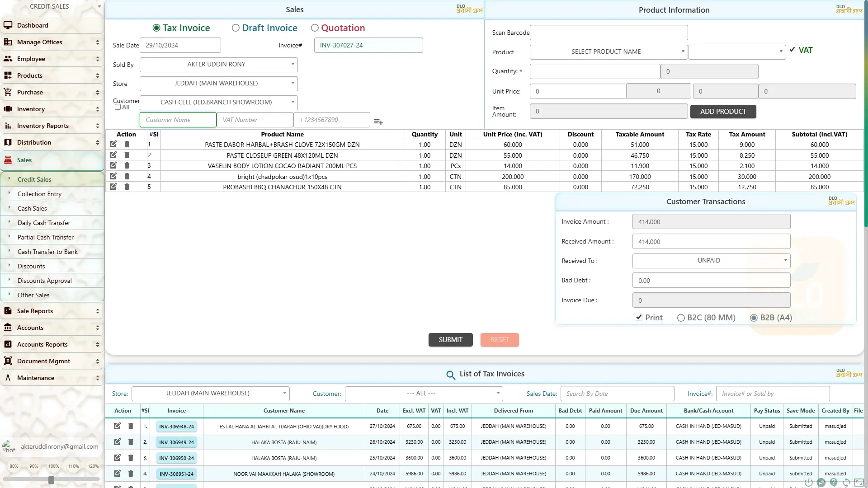Click the add customer list icon

[x=378, y=122]
